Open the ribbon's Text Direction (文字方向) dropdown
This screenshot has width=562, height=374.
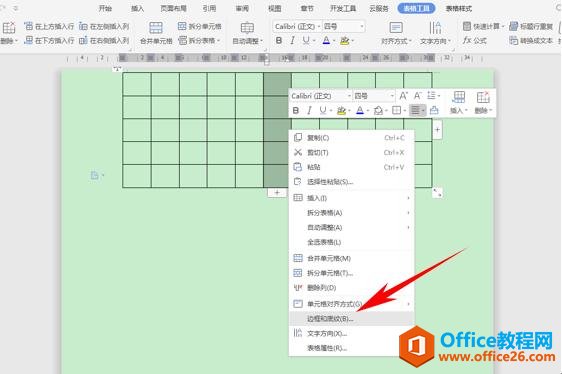point(435,33)
